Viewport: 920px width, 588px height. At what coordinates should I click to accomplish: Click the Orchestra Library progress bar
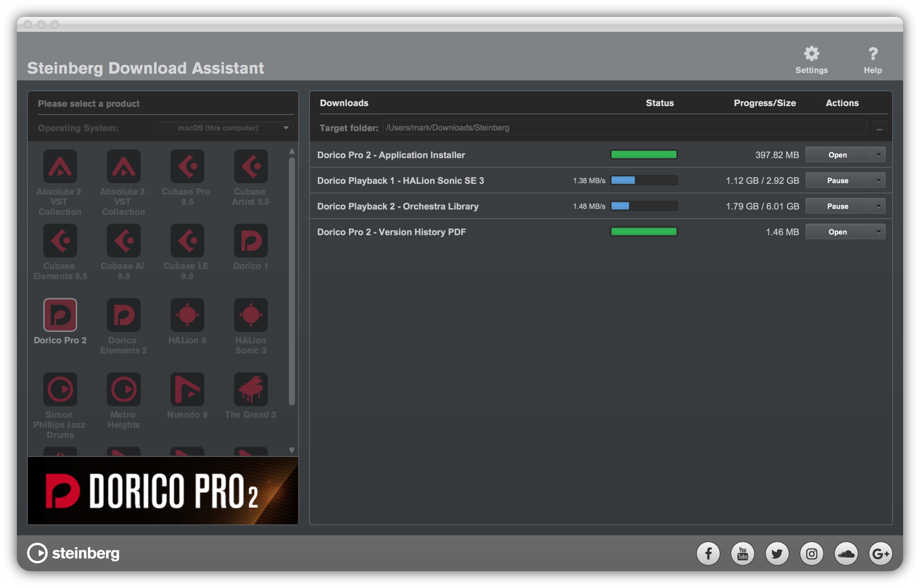644,206
